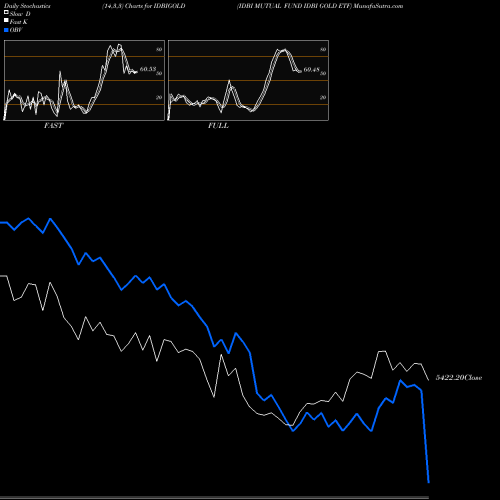Click the 5422.20 Close price label

[x=459, y=377]
